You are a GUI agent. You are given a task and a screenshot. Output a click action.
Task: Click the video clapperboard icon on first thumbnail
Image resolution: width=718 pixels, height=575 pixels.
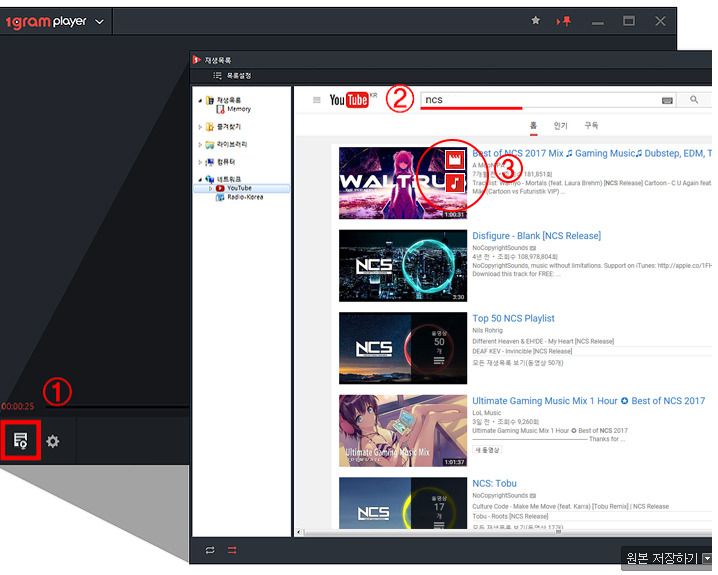(455, 160)
